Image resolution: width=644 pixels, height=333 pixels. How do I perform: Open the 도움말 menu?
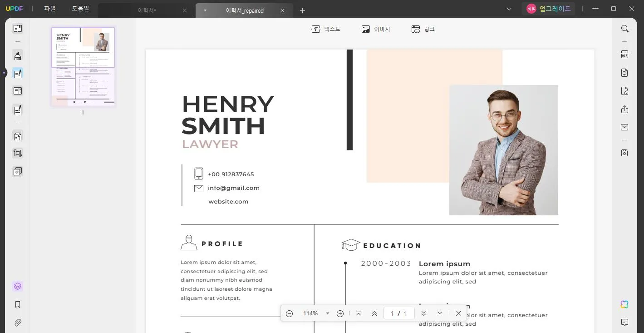(x=80, y=9)
